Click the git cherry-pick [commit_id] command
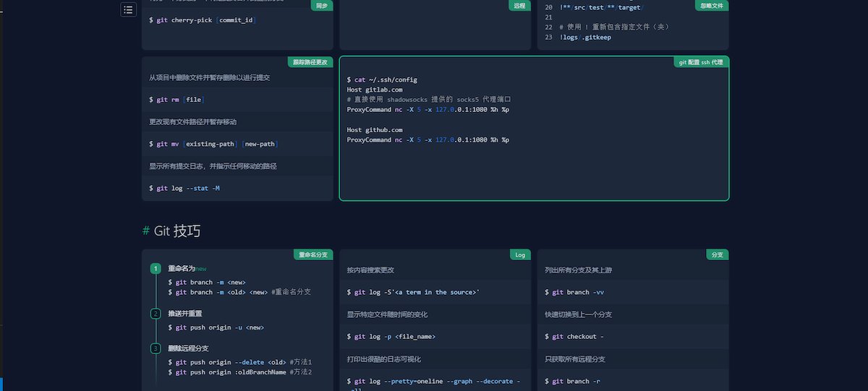This screenshot has width=868, height=391. [203, 20]
